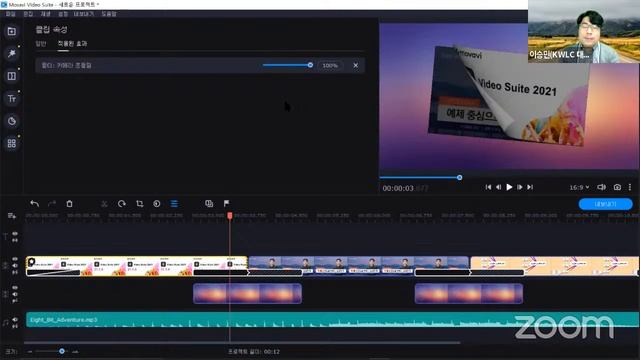Split clip with the scissors tool
This screenshot has width=640, height=360.
point(104,203)
